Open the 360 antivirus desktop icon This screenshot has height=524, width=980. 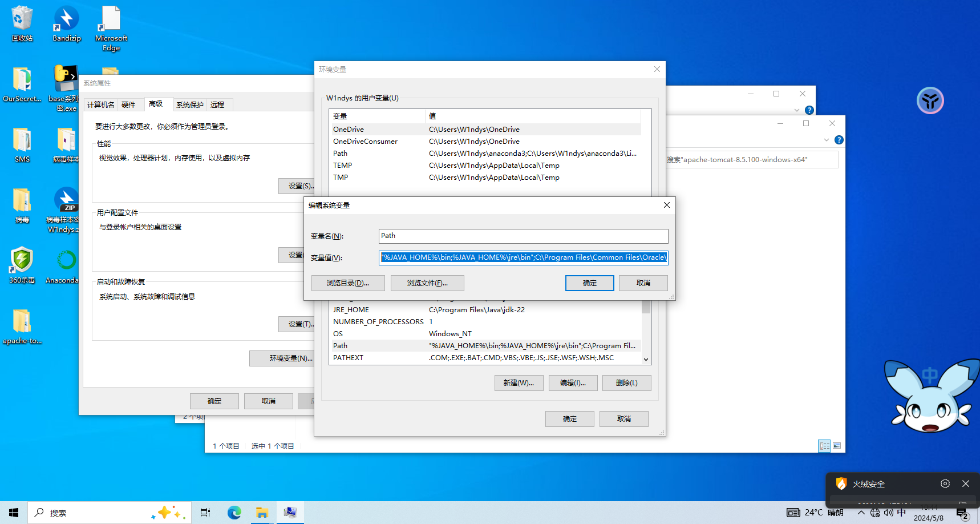(22, 264)
